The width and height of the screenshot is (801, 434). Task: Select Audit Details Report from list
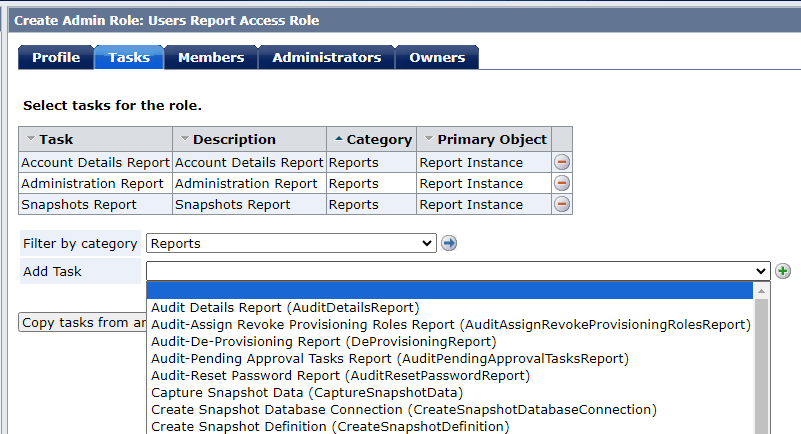(x=285, y=307)
